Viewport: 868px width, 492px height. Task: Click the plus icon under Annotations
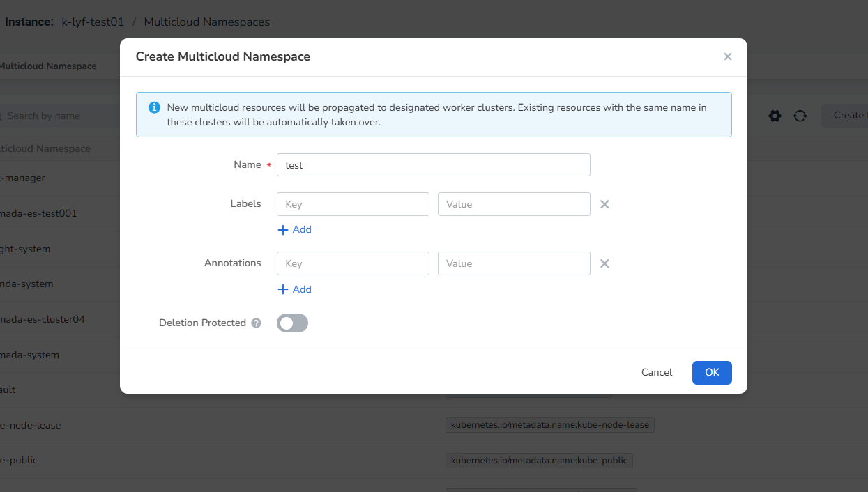283,289
